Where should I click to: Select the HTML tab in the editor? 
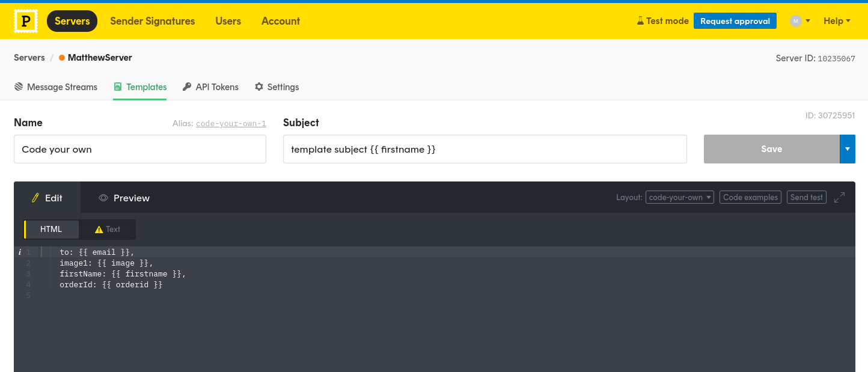(51, 229)
